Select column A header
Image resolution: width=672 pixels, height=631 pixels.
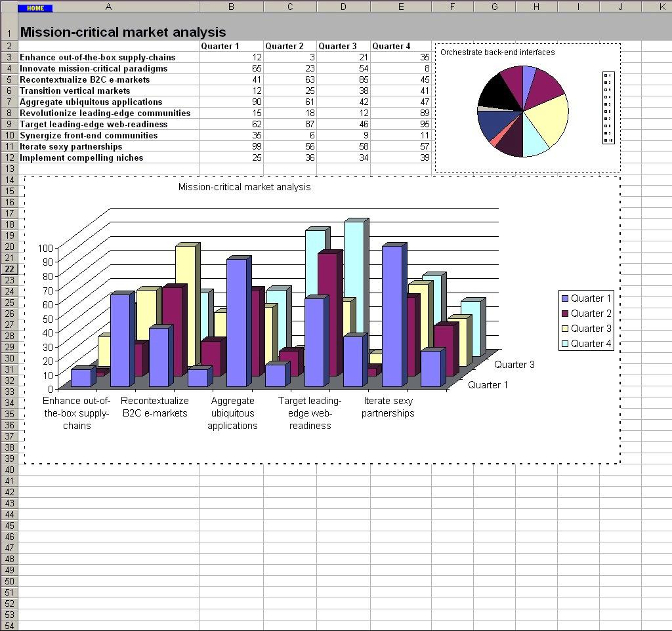108,7
